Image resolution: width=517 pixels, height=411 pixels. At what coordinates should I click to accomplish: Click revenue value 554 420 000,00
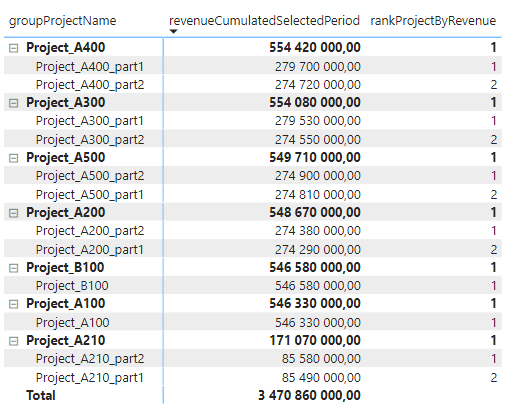pyautogui.click(x=315, y=48)
